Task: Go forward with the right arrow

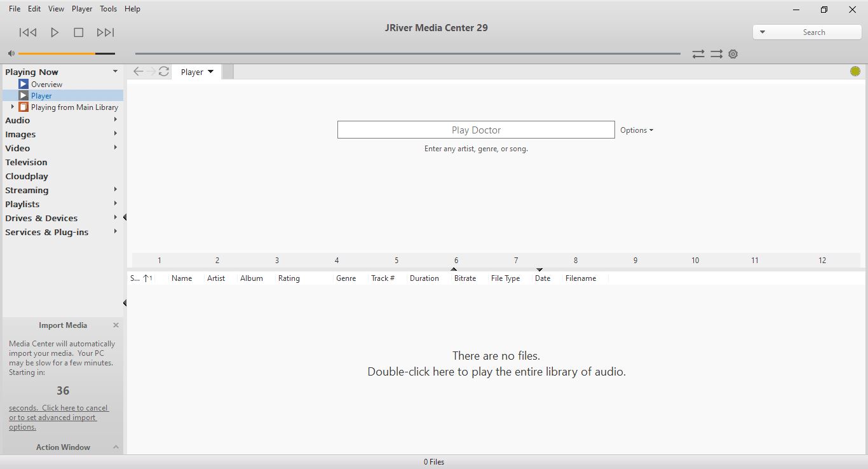Action: (151, 72)
